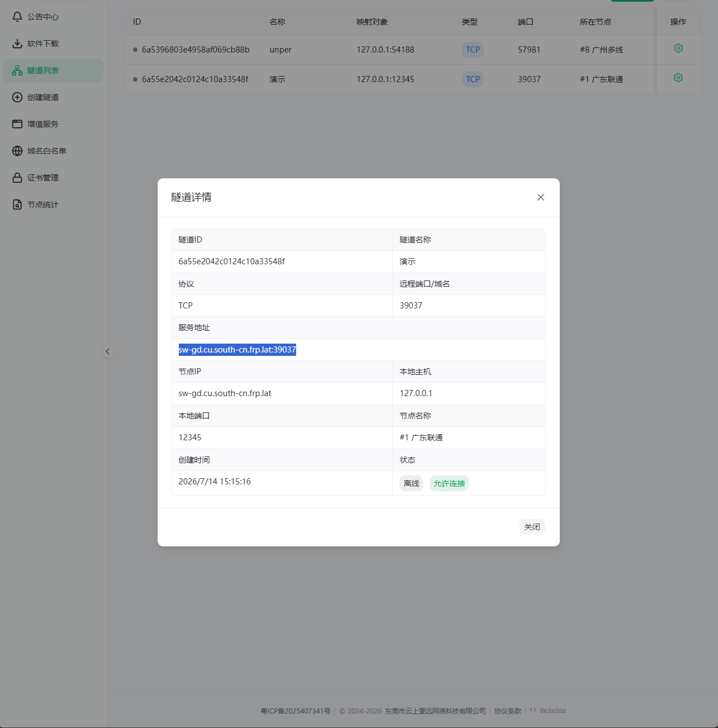
Task: Click the 东莞市云上望远网络科技有限公司 link
Action: (435, 711)
